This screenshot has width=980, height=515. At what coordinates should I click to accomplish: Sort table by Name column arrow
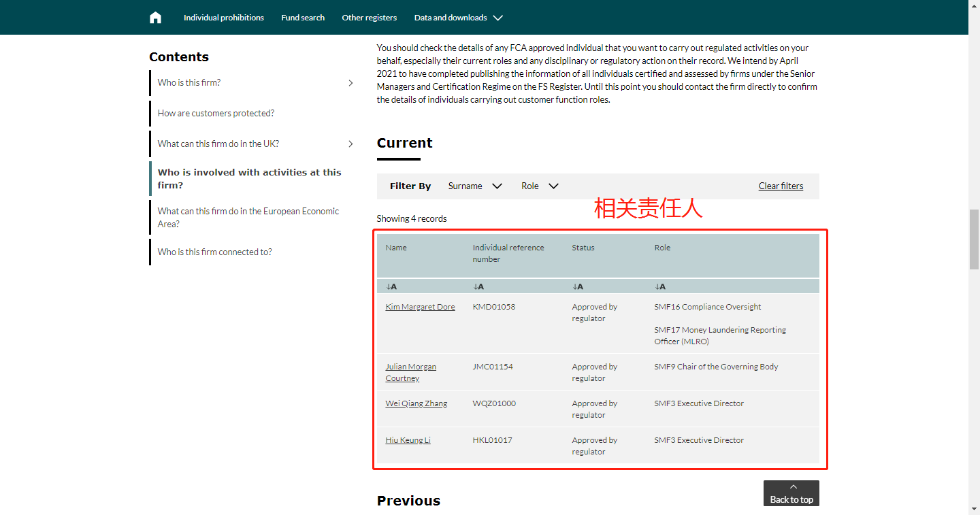pos(391,286)
